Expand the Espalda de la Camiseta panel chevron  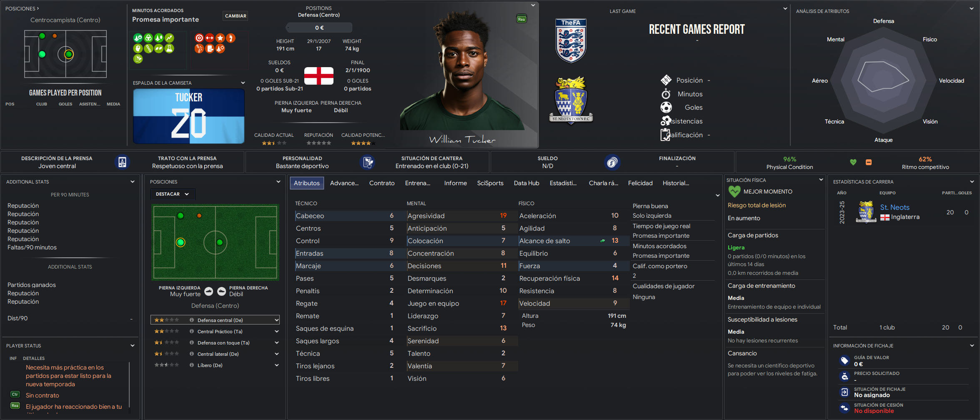(x=243, y=83)
